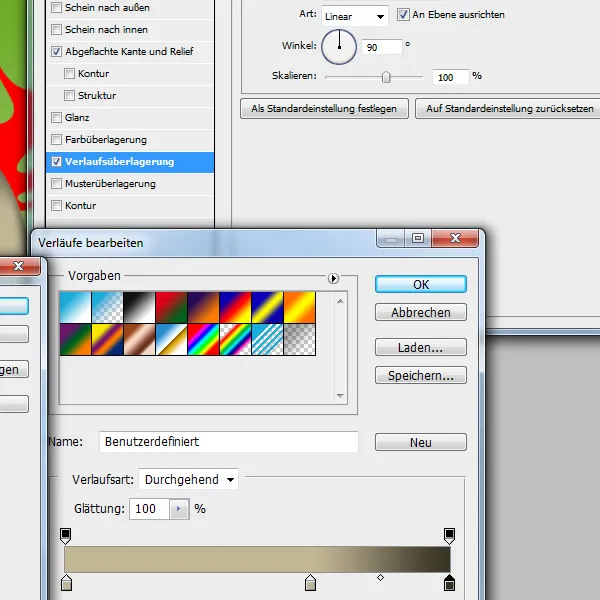Select the Schein nach innen style row

click(x=130, y=29)
